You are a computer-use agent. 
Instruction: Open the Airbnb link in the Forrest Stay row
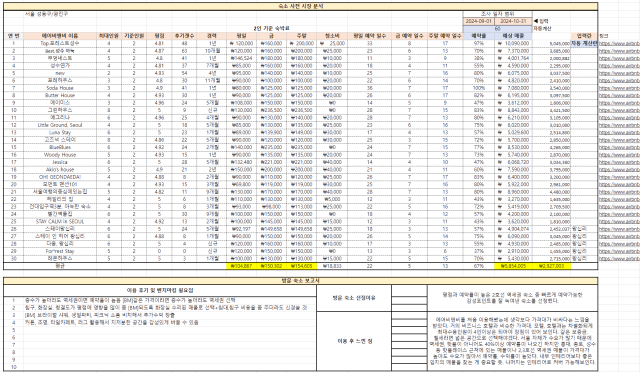[619, 251]
